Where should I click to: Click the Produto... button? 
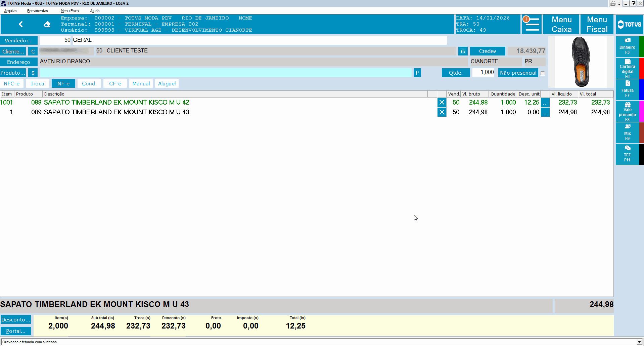click(x=13, y=73)
